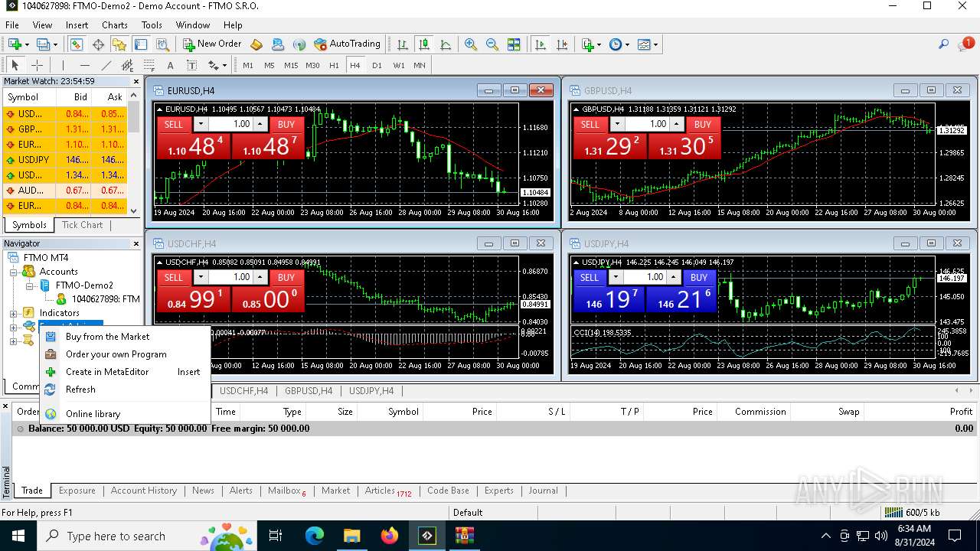Open the arrows objects dropdown
Image resolution: width=980 pixels, height=551 pixels.
(224, 65)
